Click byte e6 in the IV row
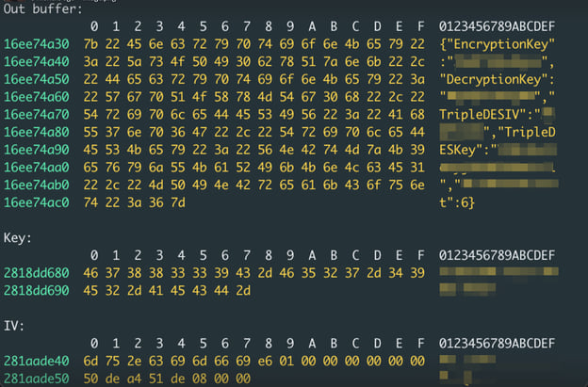Image resolution: width=588 pixels, height=387 pixels. 265,362
